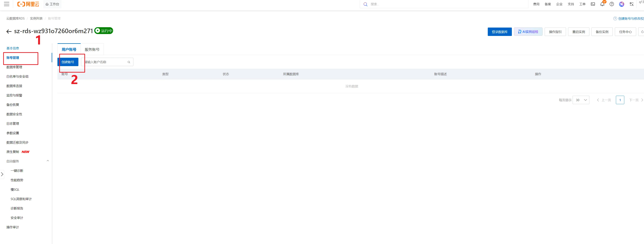Click the language switch icon
Screen dimensions: 644x244
pos(631,4)
